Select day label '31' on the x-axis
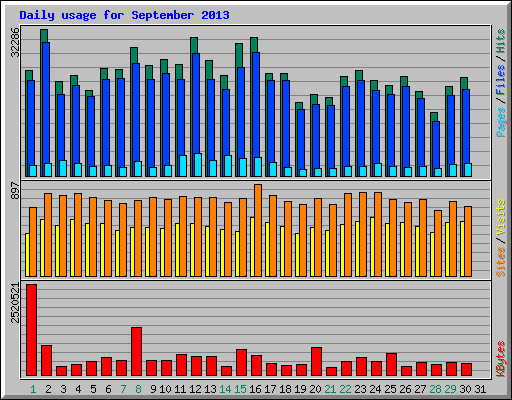The image size is (512, 400). (x=480, y=389)
